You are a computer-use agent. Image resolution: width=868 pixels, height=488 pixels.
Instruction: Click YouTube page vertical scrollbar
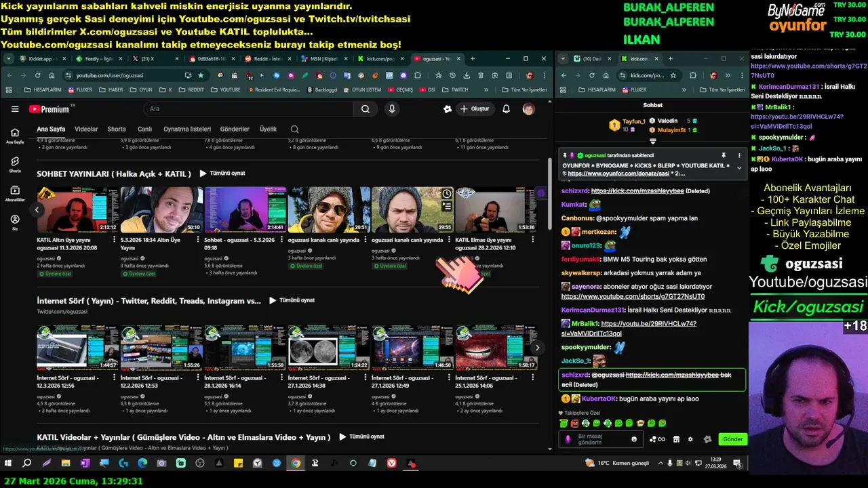point(550,193)
